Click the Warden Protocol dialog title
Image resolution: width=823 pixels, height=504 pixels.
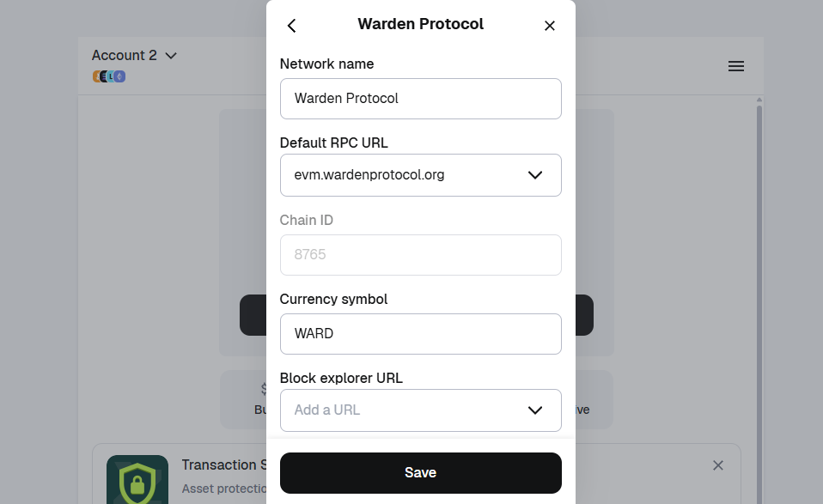[420, 24]
